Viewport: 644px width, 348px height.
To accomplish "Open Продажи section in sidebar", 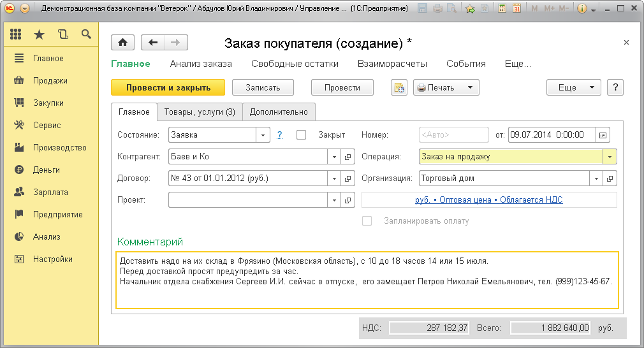I will click(x=52, y=80).
